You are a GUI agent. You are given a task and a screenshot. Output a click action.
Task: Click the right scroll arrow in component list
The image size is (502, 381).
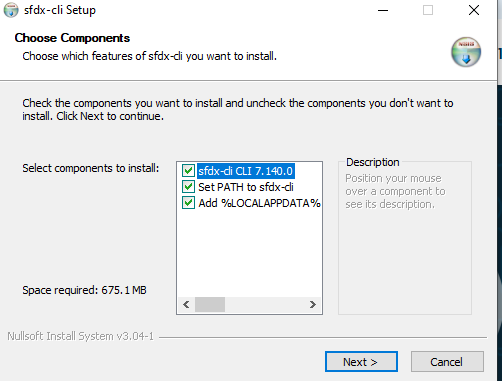click(312, 304)
